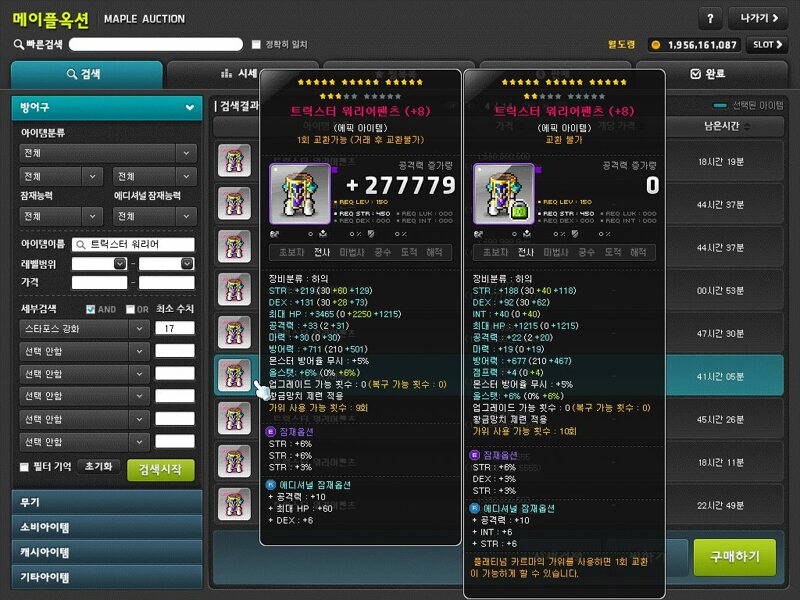The width and height of the screenshot is (800, 600).
Task: Click the SLOT button
Action: [767, 45]
